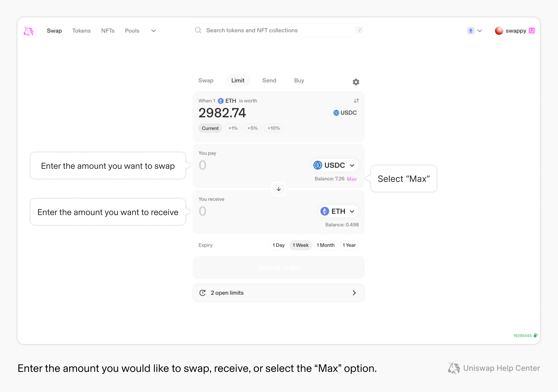Invert the limit price direction arrows

tap(356, 101)
